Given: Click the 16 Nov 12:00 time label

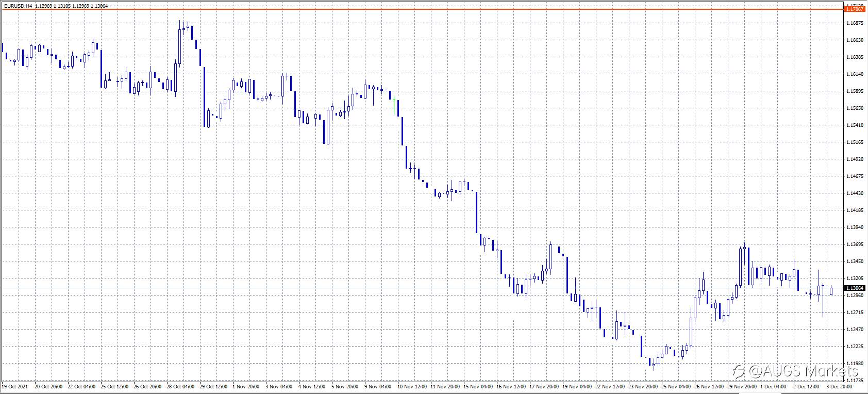Looking at the screenshot, I should tap(511, 386).
